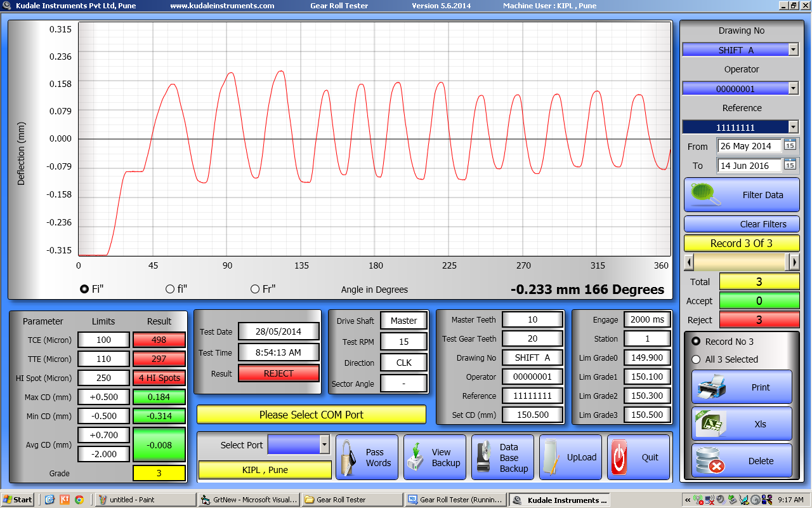Click the Delete database icon
The height and width of the screenshot is (508, 812).
[x=710, y=461]
